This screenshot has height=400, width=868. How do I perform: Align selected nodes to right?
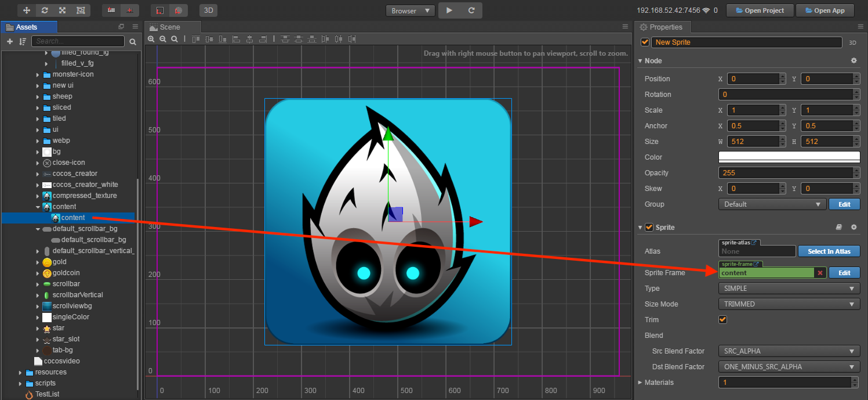point(263,39)
